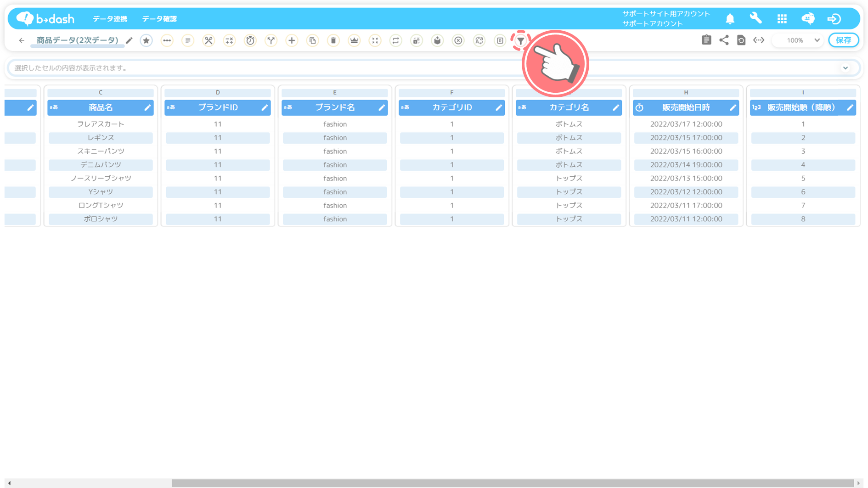Click the trash delete toolbar icon
Screen dimensions: 868x488
tap(333, 40)
